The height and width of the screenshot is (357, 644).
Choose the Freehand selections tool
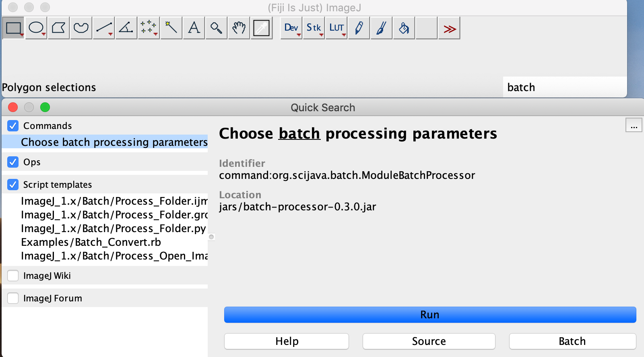[x=80, y=28]
